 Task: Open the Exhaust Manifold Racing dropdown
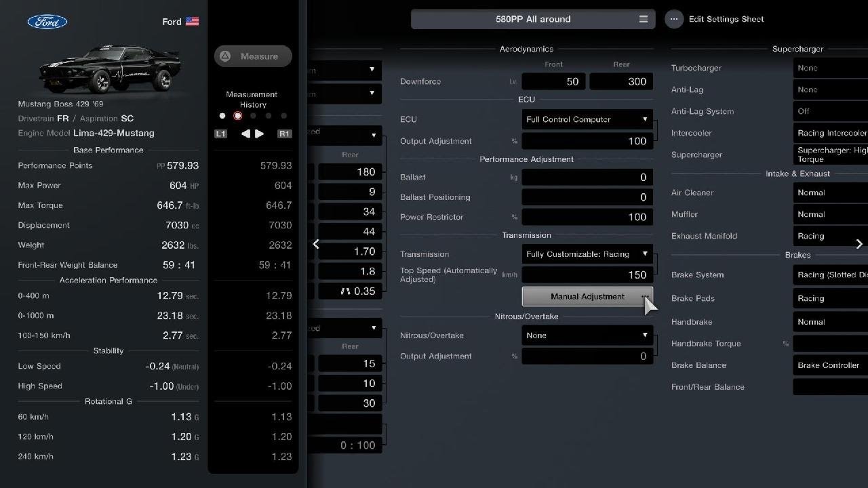831,236
